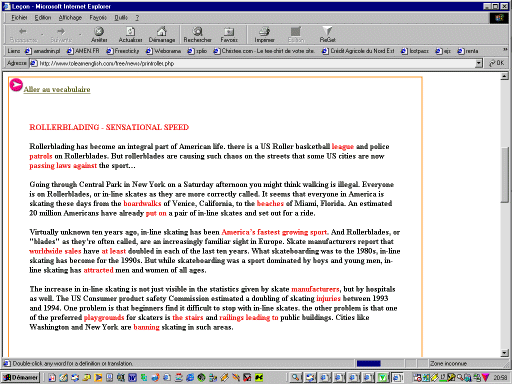Open the Freesticky links bar shortcut
The image size is (512, 384).
click(x=123, y=51)
